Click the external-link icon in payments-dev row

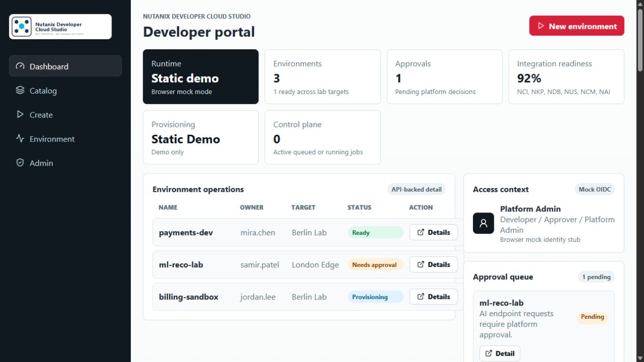(x=421, y=232)
